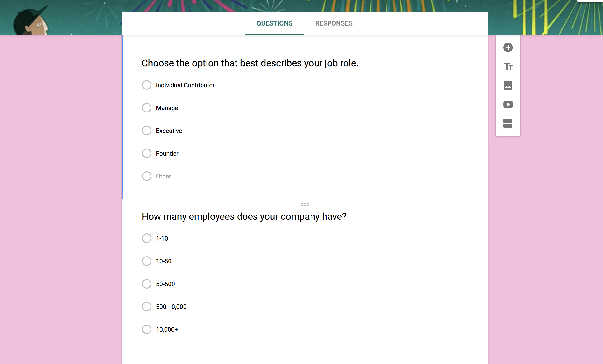Add a new section using the section icon

[508, 124]
